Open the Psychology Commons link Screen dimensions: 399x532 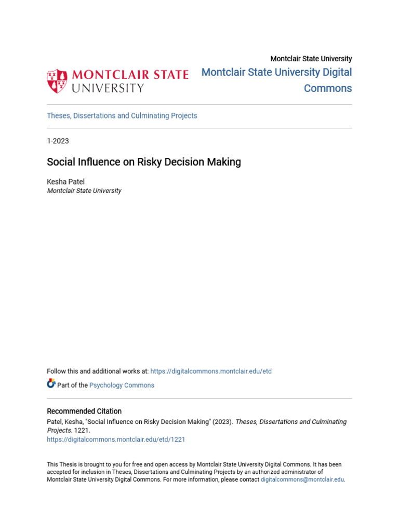tap(122, 385)
